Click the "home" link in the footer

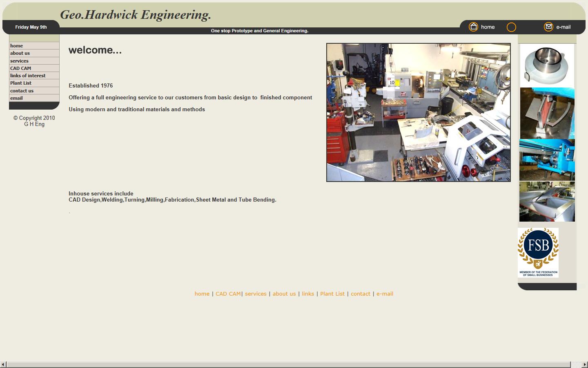click(202, 294)
